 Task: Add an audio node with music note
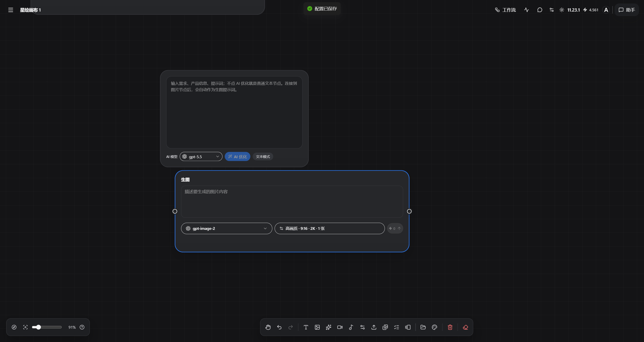[351, 327]
